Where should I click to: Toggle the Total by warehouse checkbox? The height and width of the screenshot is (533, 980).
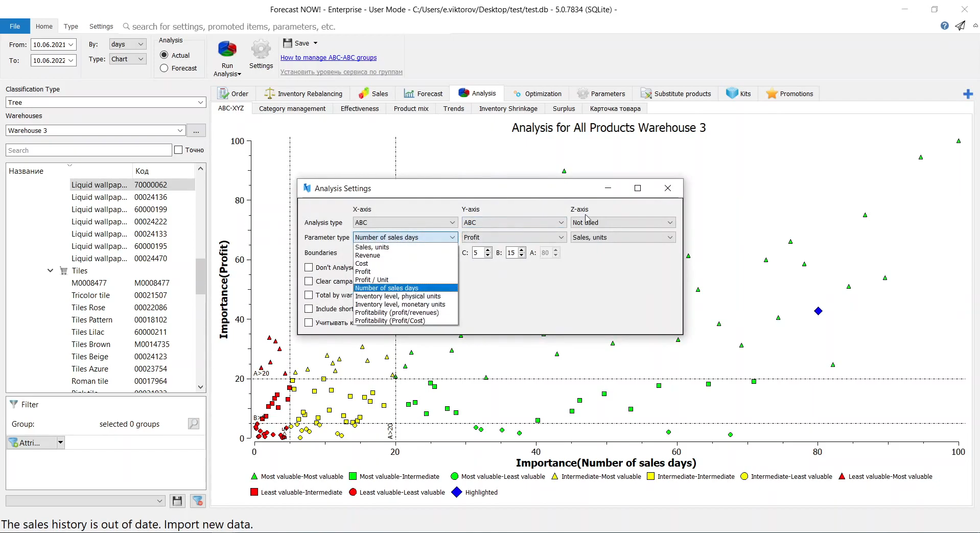pyautogui.click(x=309, y=295)
